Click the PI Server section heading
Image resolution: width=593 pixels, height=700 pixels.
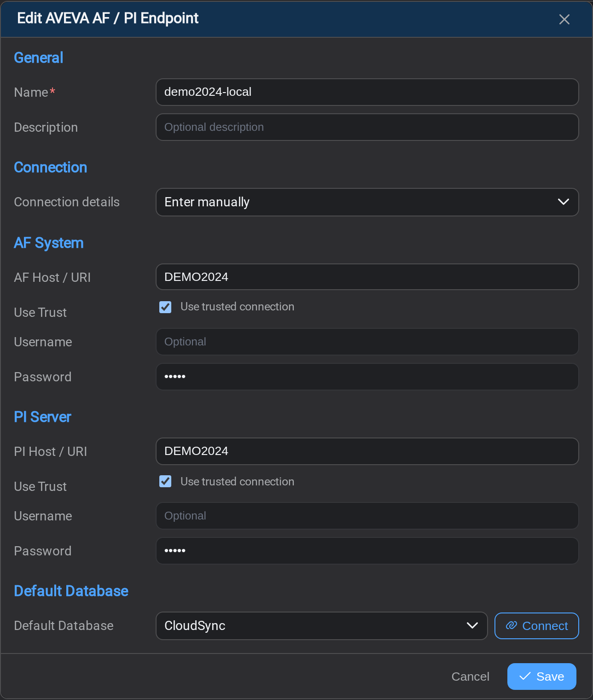[x=42, y=417]
